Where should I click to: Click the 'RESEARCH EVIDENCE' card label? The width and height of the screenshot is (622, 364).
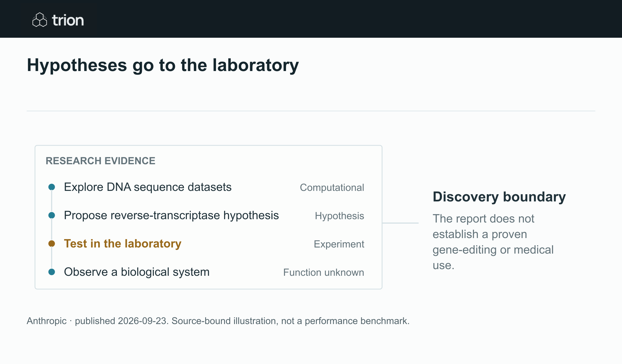tap(101, 161)
